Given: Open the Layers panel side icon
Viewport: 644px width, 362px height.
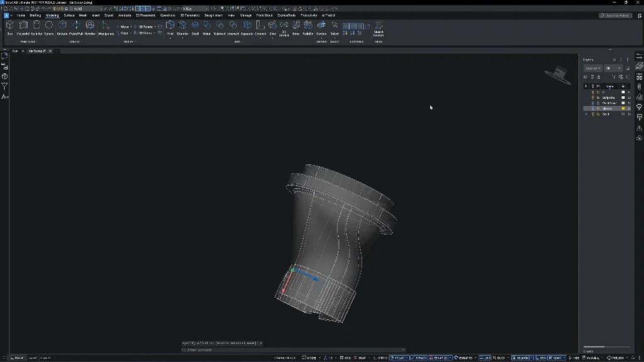Looking at the screenshot, I should click(639, 67).
